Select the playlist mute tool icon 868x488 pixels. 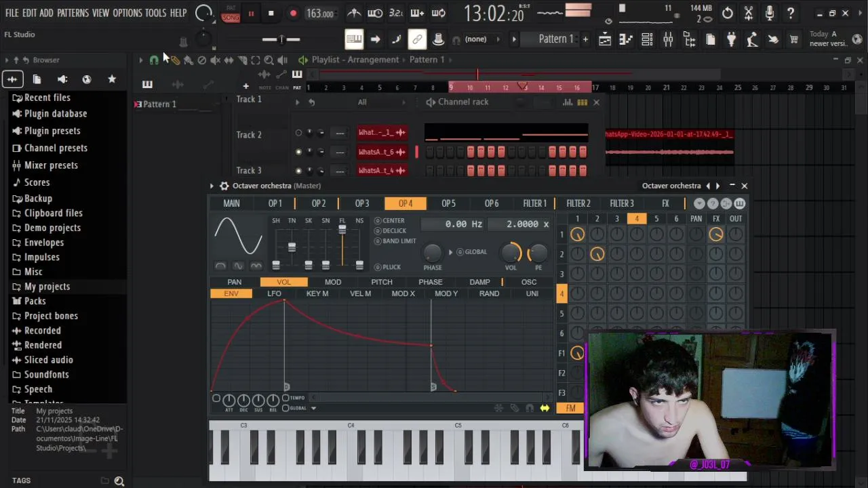point(215,60)
